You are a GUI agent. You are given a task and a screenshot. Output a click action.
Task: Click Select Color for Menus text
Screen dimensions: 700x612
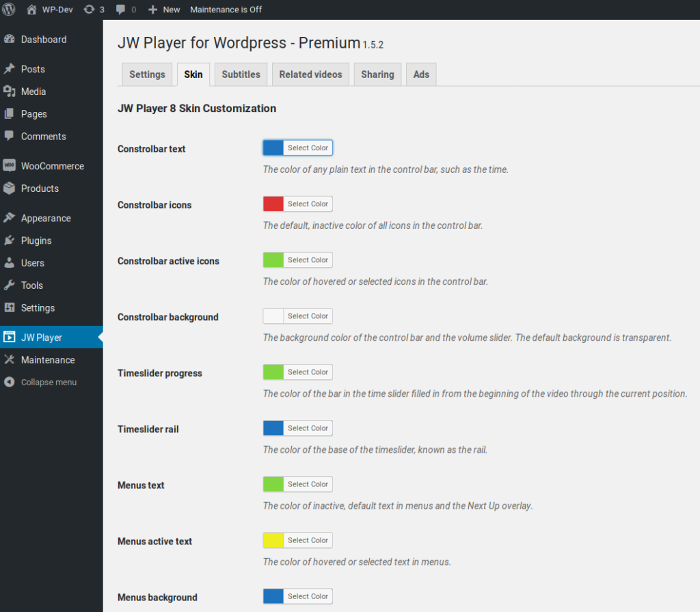(x=308, y=484)
